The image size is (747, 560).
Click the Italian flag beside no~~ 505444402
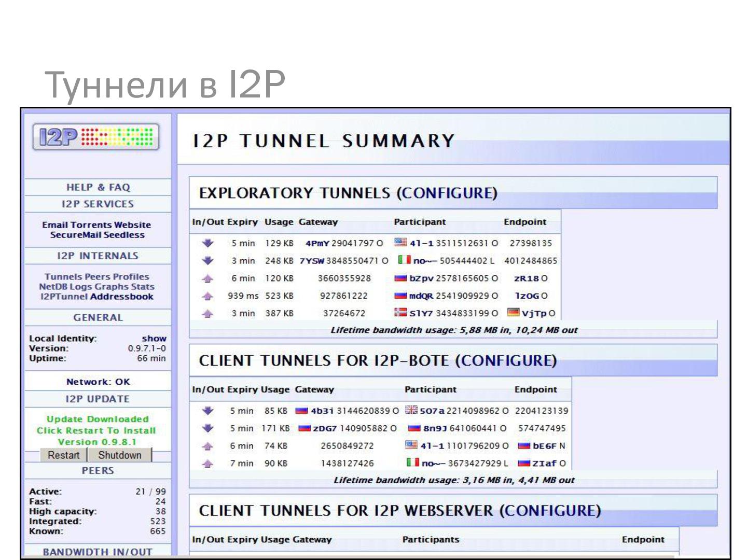point(404,260)
